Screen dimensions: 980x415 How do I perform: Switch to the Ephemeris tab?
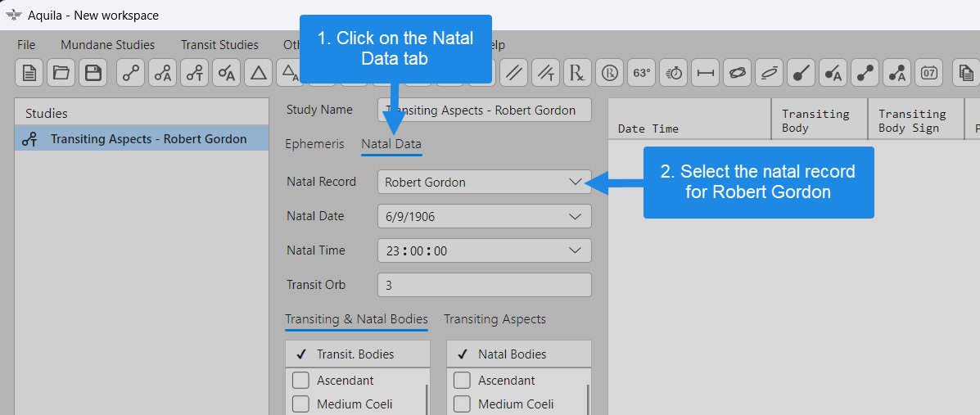pos(314,144)
